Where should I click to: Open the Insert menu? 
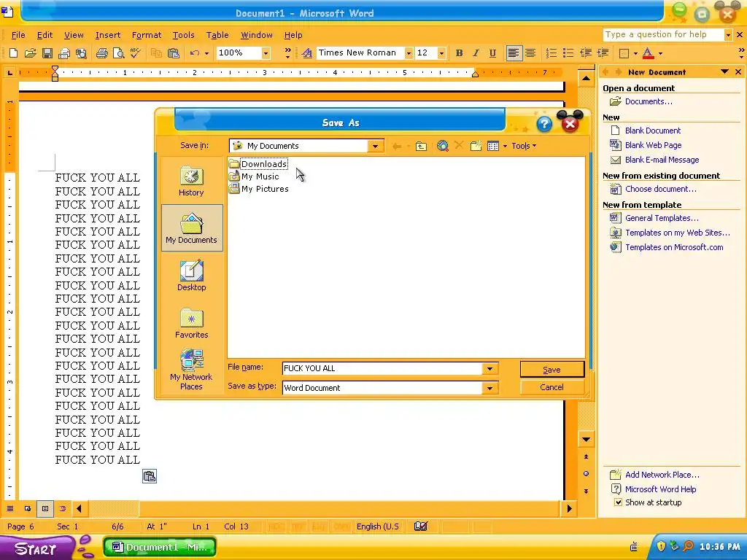point(108,35)
